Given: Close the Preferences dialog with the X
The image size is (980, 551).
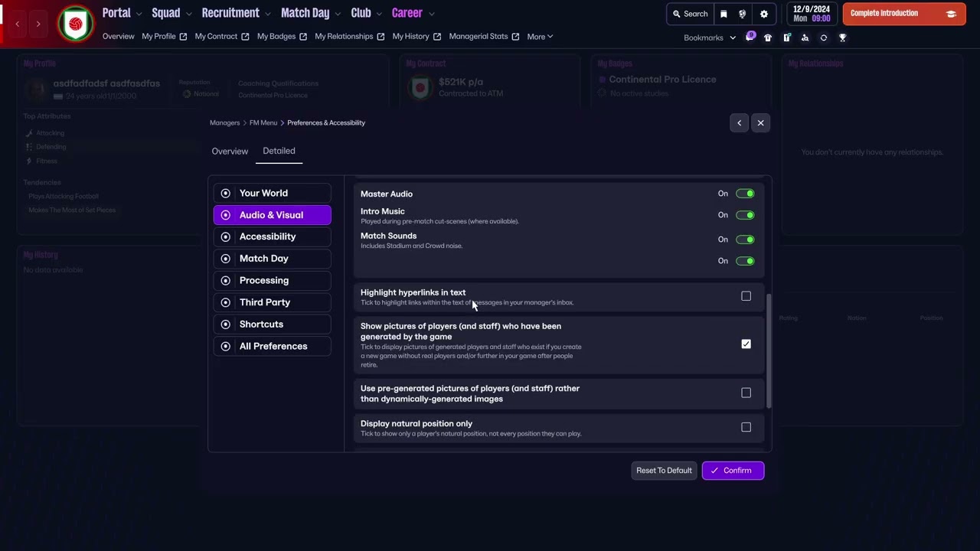Looking at the screenshot, I should (x=760, y=122).
